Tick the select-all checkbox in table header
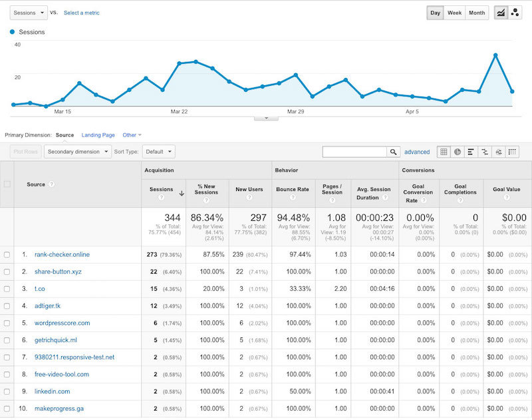 [7, 184]
